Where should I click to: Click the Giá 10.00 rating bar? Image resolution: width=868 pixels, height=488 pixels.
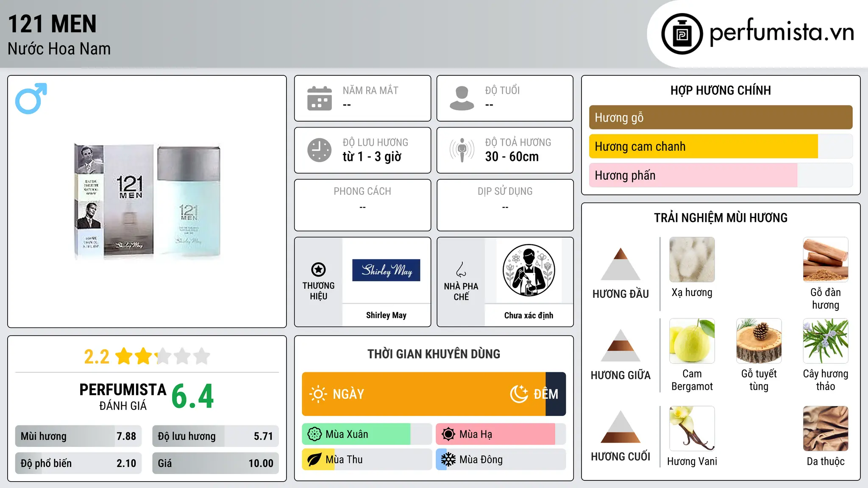[215, 463]
